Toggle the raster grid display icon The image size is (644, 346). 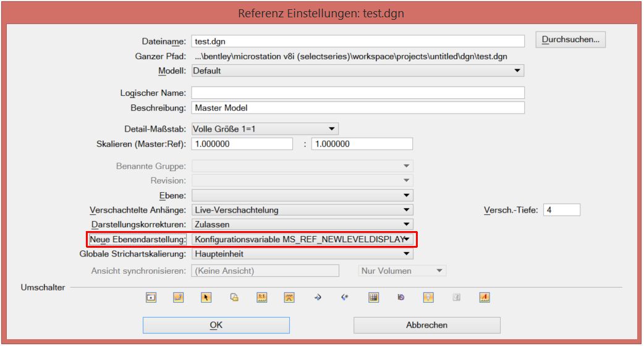tap(373, 298)
